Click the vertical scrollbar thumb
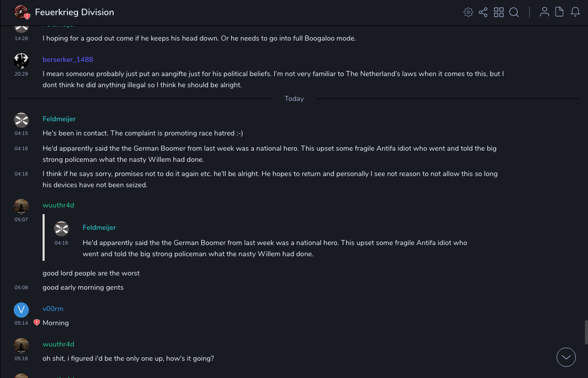 pyautogui.click(x=585, y=332)
